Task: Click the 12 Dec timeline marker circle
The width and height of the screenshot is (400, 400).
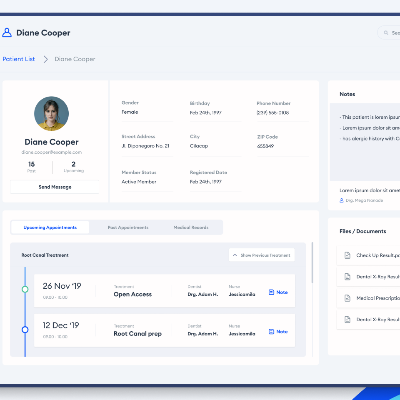Action: [25, 330]
